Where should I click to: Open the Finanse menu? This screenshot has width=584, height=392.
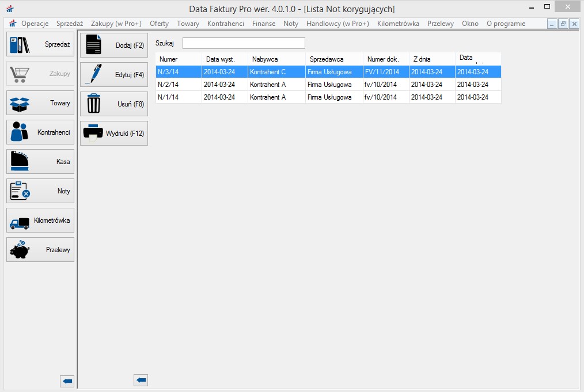(x=264, y=24)
